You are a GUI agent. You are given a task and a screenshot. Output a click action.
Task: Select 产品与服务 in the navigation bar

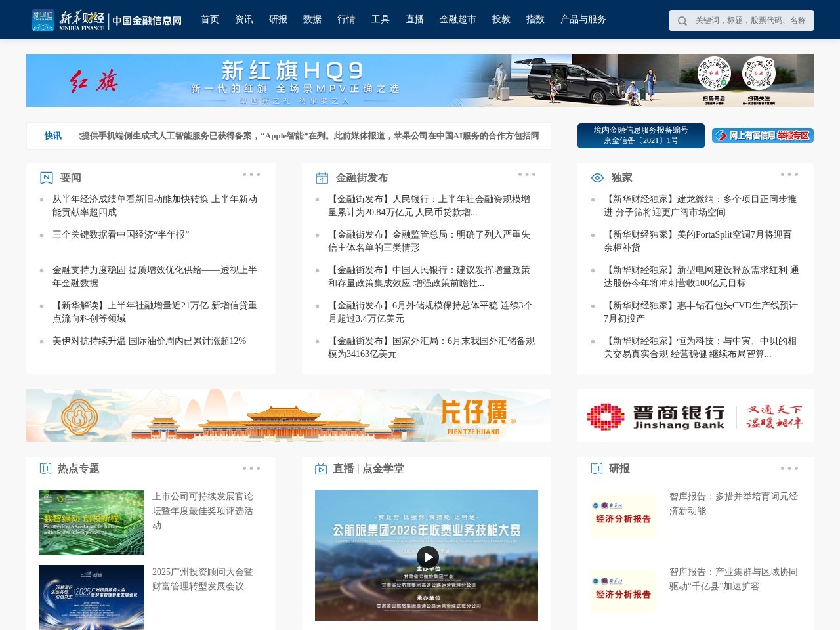coord(583,20)
